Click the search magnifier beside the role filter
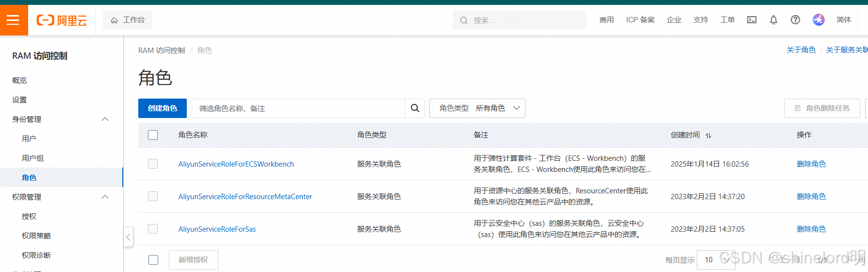This screenshot has height=272, width=868. tap(415, 108)
